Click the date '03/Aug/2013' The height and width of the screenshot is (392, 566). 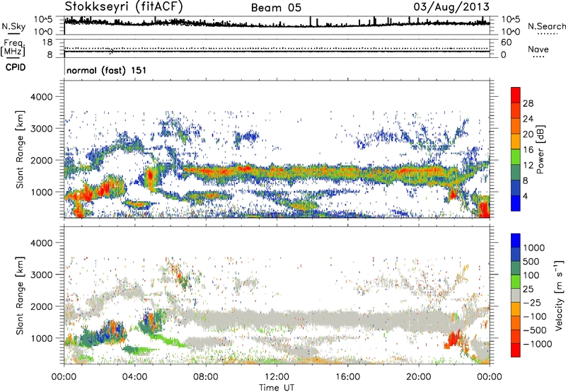click(451, 7)
